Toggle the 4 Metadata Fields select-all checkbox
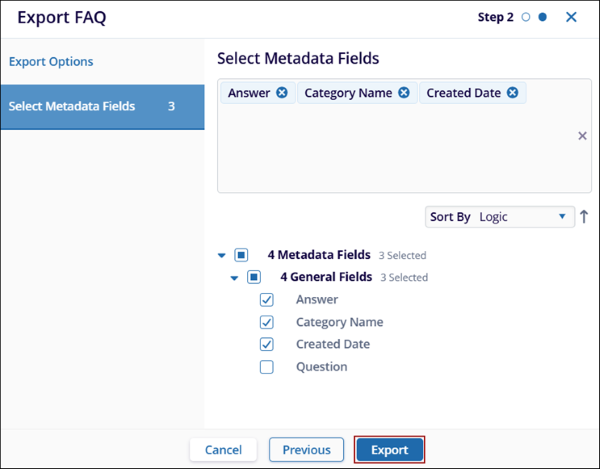The image size is (600, 469). (241, 255)
